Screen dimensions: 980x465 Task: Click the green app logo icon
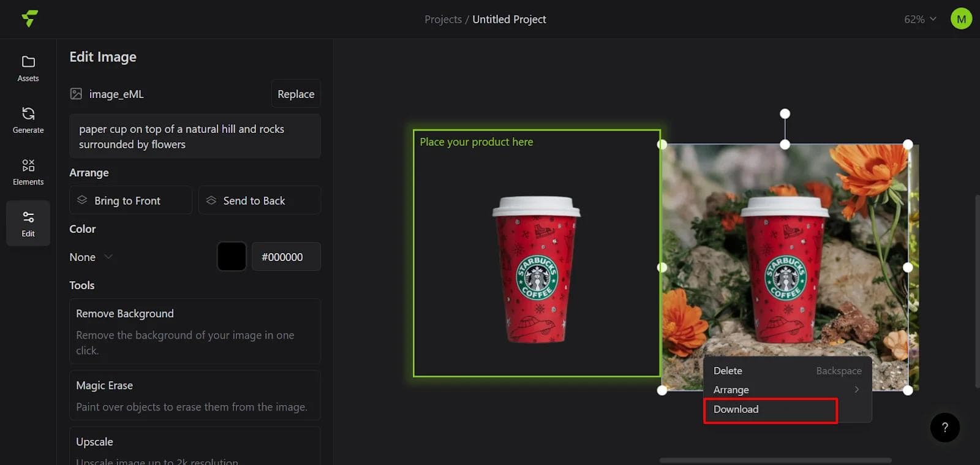[x=29, y=19]
